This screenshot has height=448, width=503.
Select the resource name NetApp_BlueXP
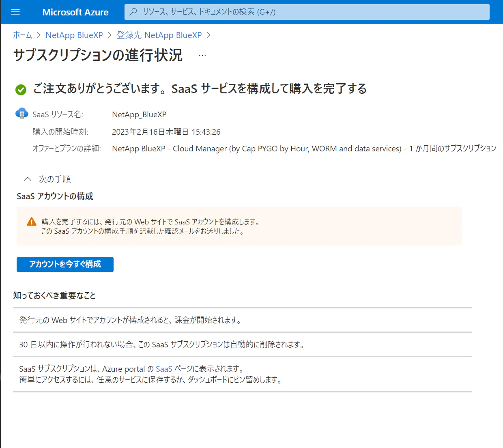pos(139,114)
